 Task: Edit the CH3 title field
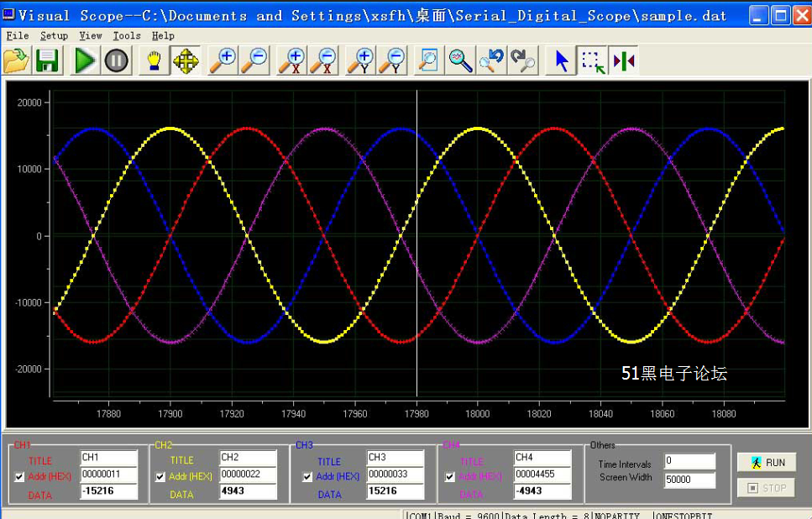coord(396,458)
